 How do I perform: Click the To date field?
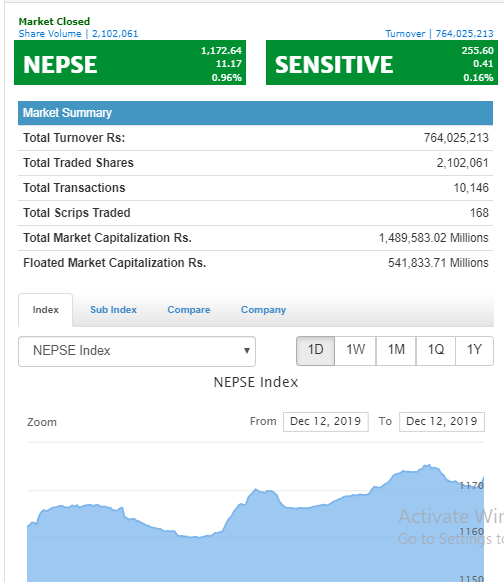click(442, 422)
